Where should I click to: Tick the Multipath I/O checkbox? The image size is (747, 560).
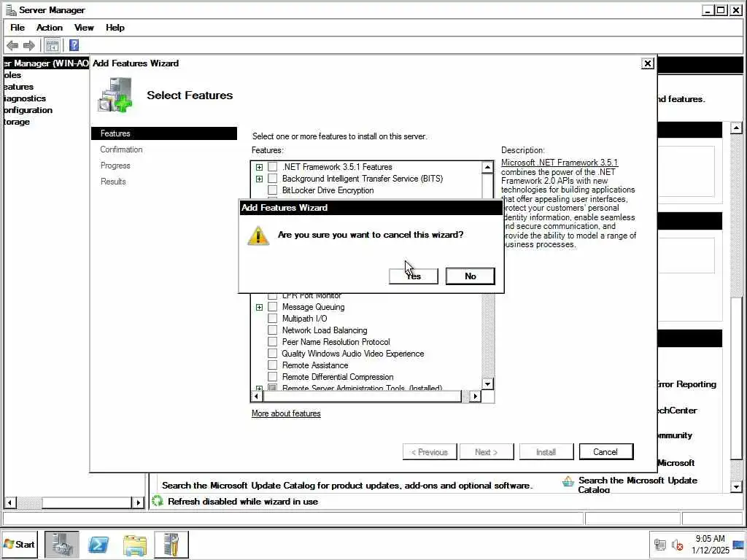(273, 319)
